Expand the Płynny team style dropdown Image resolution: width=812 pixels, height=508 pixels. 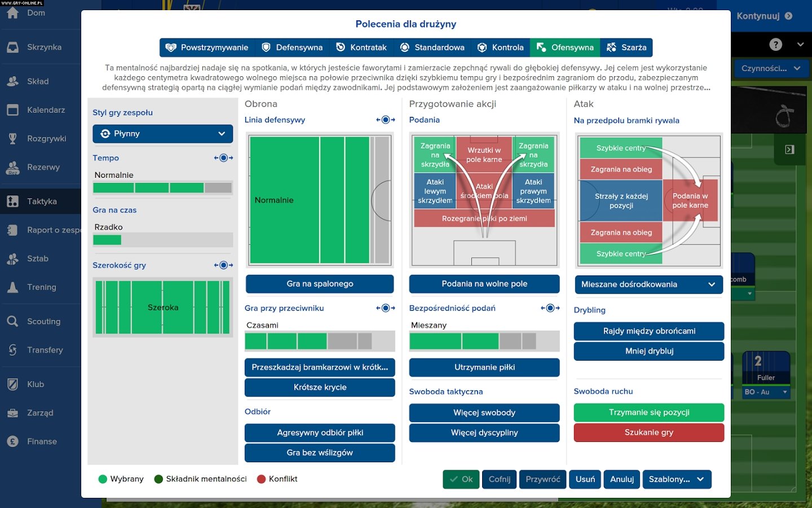[162, 134]
